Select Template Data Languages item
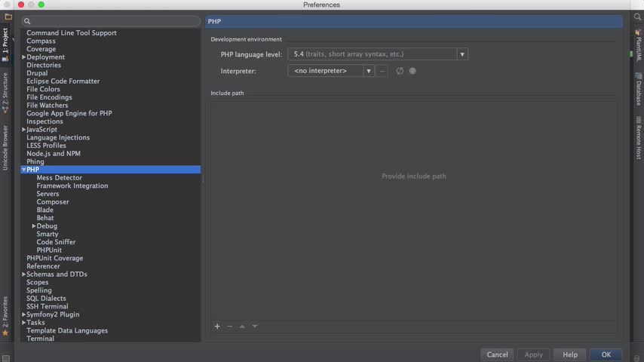The image size is (644, 362). click(67, 331)
